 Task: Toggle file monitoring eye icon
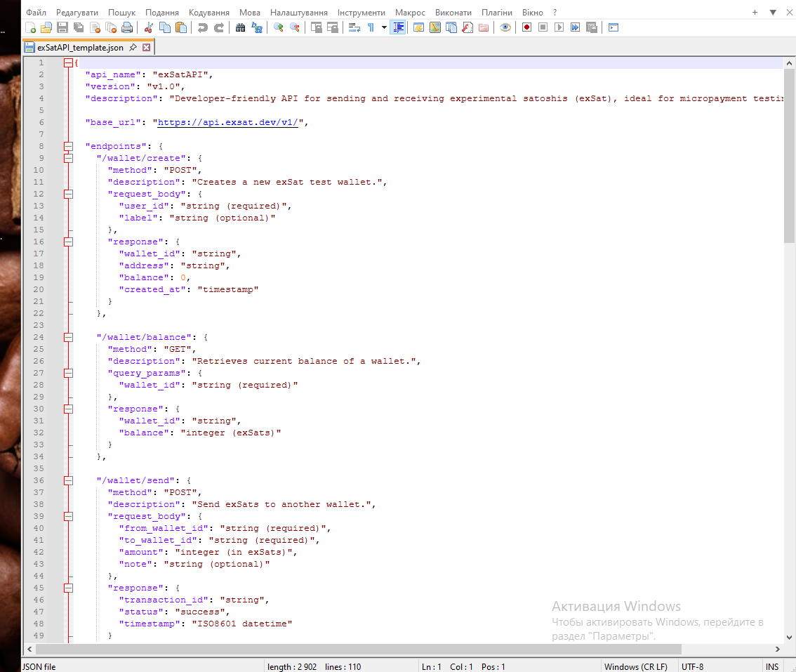click(505, 27)
